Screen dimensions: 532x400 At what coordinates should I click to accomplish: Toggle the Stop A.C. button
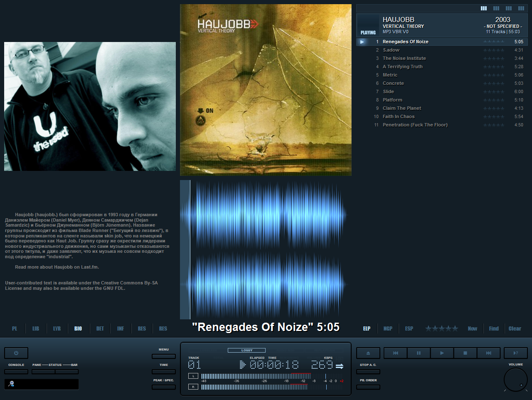(x=368, y=372)
